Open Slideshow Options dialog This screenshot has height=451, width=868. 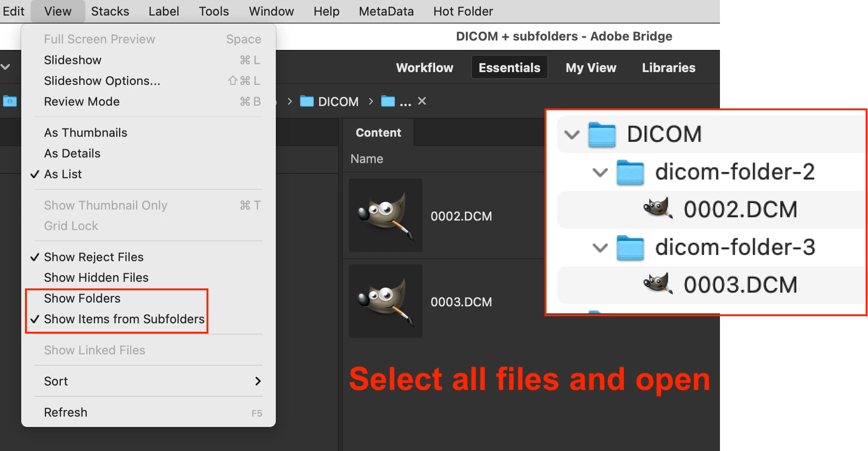149,81
